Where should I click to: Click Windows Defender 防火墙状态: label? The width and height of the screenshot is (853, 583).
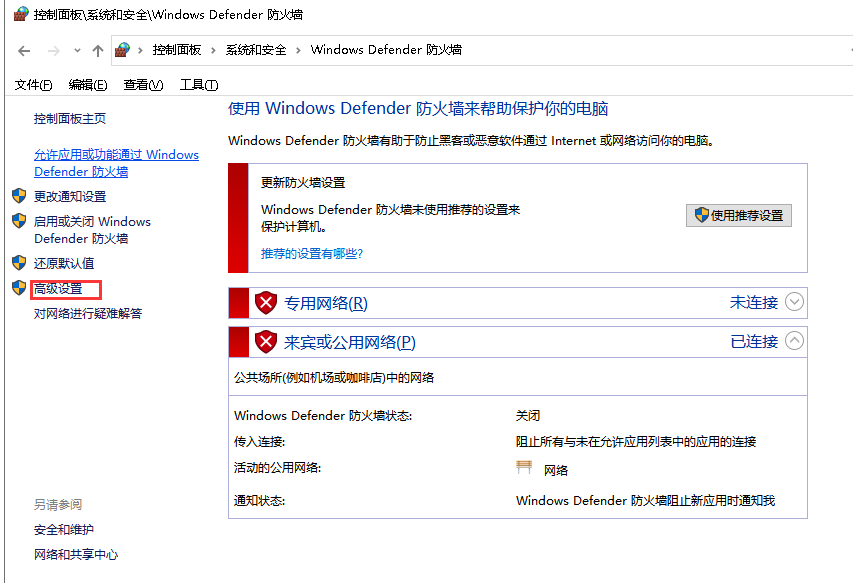click(323, 416)
